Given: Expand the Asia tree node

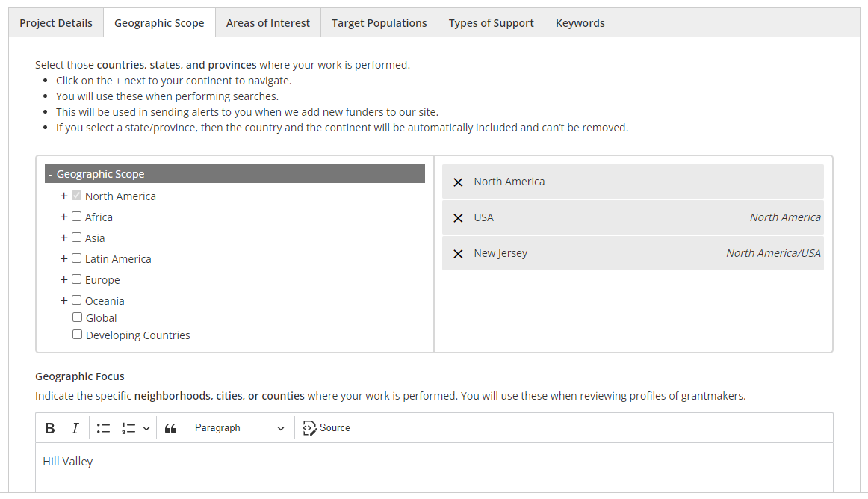Looking at the screenshot, I should point(64,238).
